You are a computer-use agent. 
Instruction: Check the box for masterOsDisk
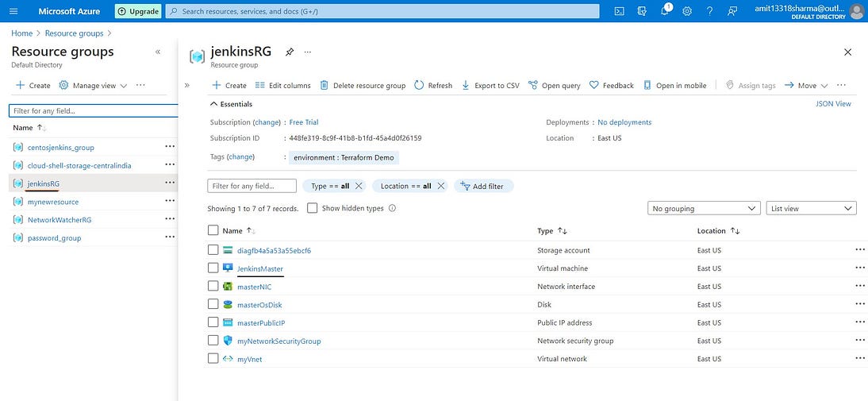pos(213,304)
